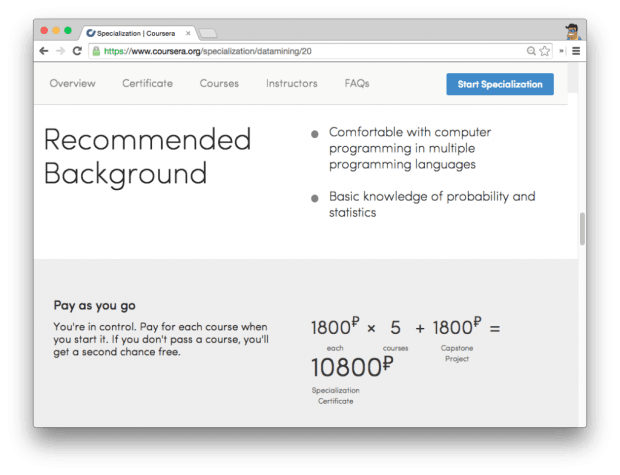Image resolution: width=620 pixels, height=475 pixels.
Task: Click the zoom magnifier icon in address bar
Action: click(x=532, y=50)
